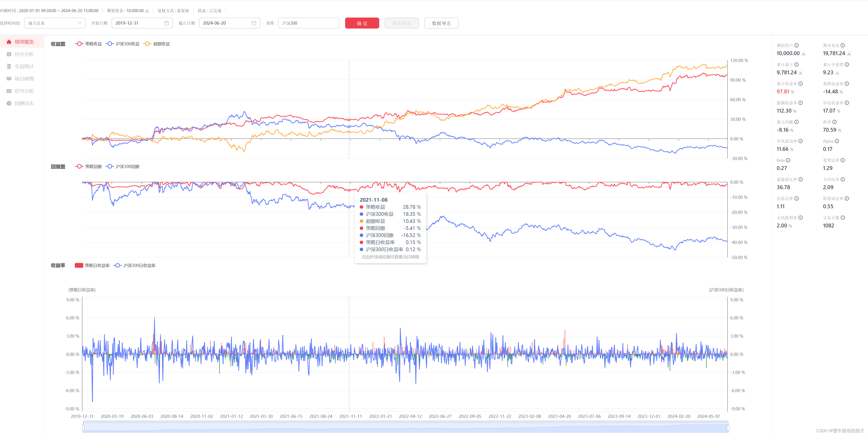
Task: Toggle 策略日收益率 bars in legend
Action: (x=92, y=265)
